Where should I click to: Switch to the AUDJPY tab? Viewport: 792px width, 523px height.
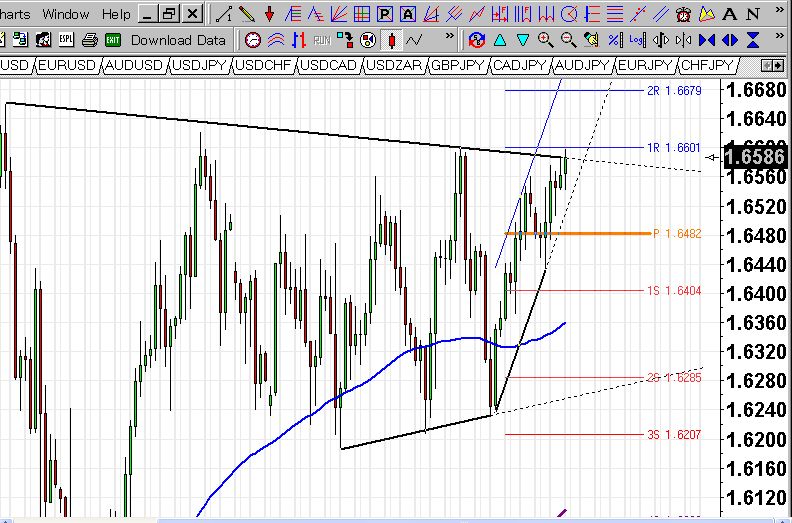click(582, 65)
